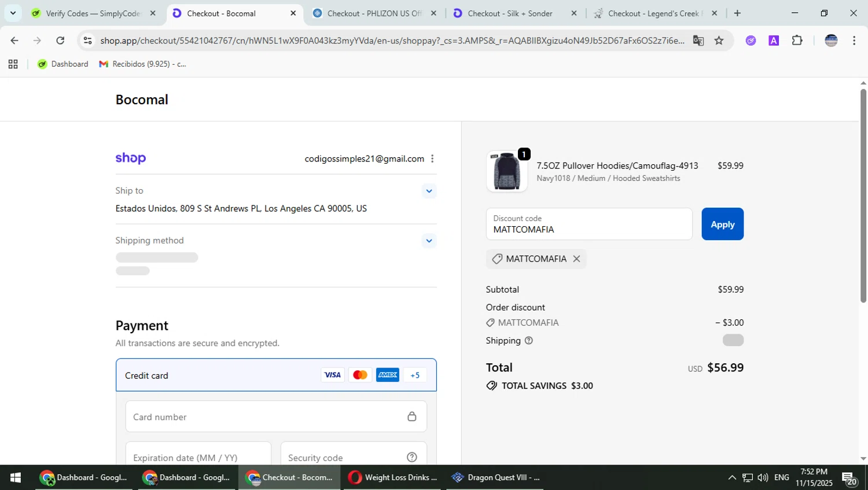Open the purple circular extension icon
The height and width of the screenshot is (490, 868).
coord(751,40)
